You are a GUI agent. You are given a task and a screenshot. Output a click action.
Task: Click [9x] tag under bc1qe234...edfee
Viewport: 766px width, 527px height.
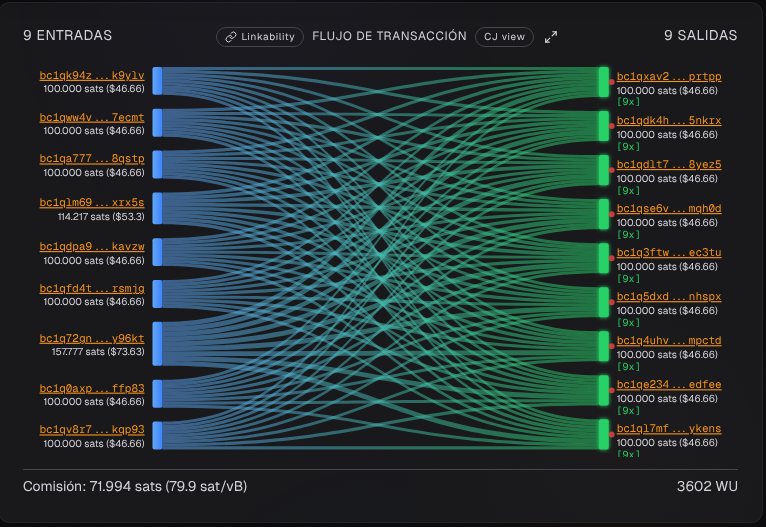click(628, 410)
